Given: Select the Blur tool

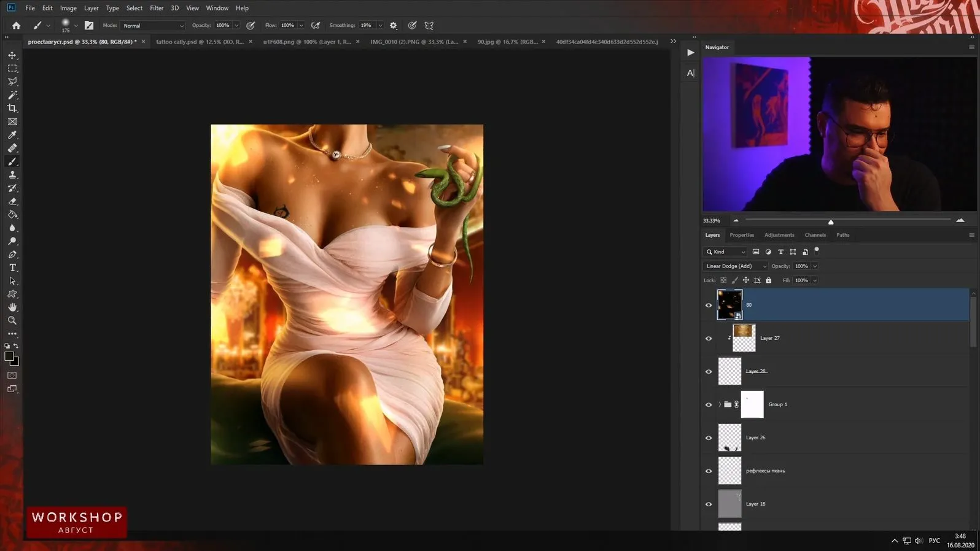Looking at the screenshot, I should pyautogui.click(x=12, y=228).
